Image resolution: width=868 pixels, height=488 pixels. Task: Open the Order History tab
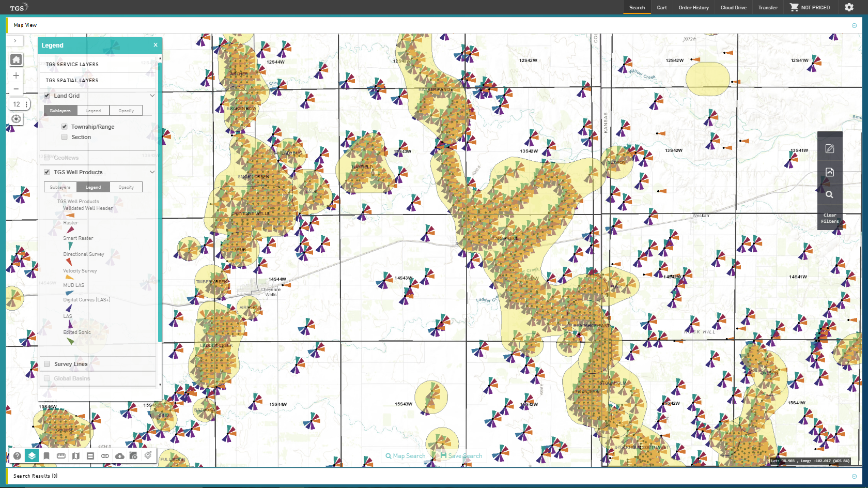coord(693,7)
